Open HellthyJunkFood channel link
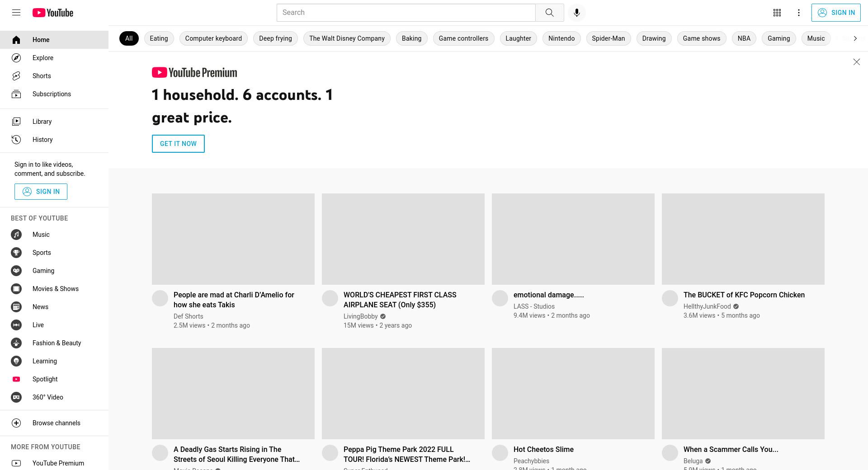The width and height of the screenshot is (868, 470). [707, 306]
